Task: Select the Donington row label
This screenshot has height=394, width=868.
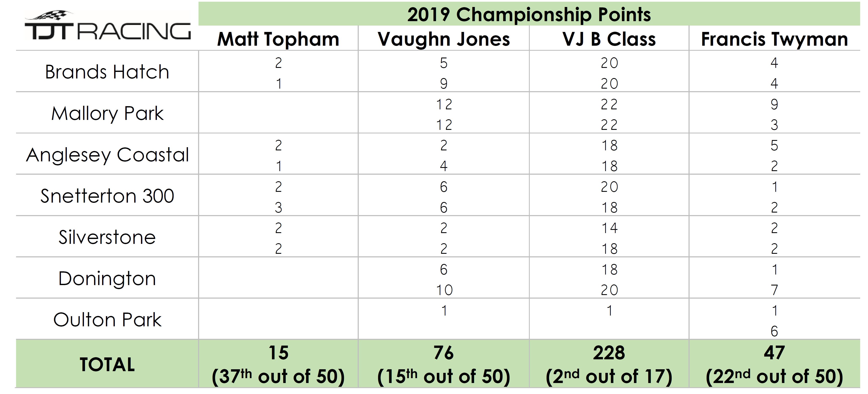Action: (107, 279)
